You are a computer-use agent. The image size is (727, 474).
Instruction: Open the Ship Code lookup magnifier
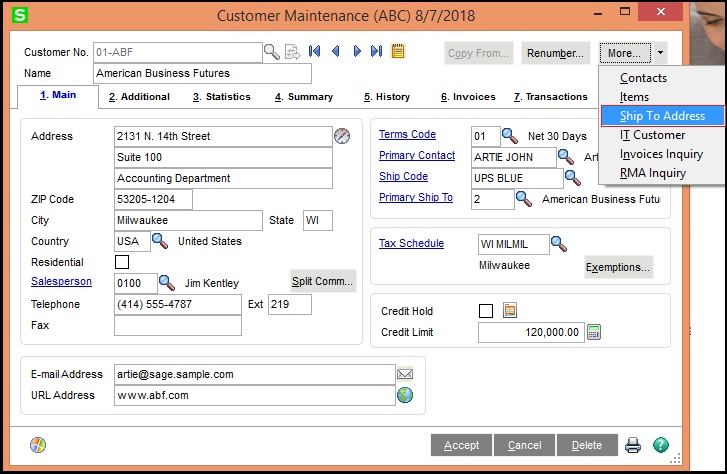pyautogui.click(x=573, y=178)
